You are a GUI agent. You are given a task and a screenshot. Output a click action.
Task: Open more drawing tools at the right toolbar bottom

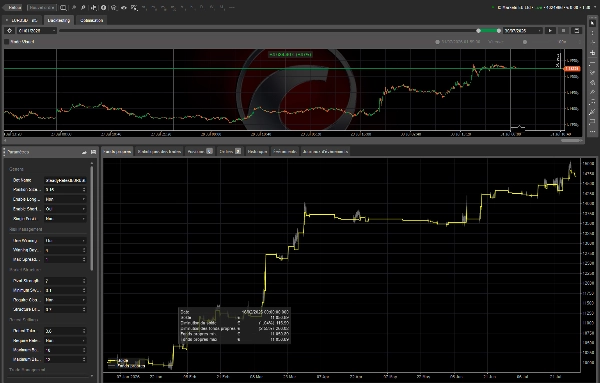(x=592, y=132)
